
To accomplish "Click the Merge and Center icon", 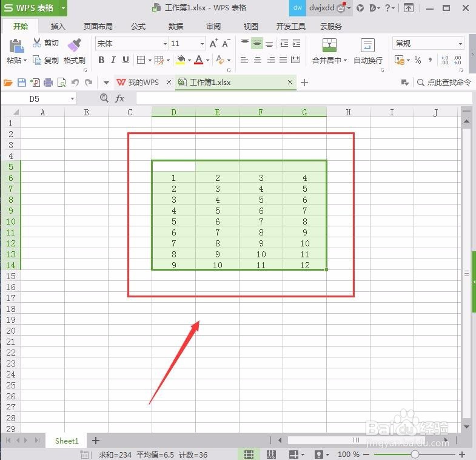I will (329, 45).
